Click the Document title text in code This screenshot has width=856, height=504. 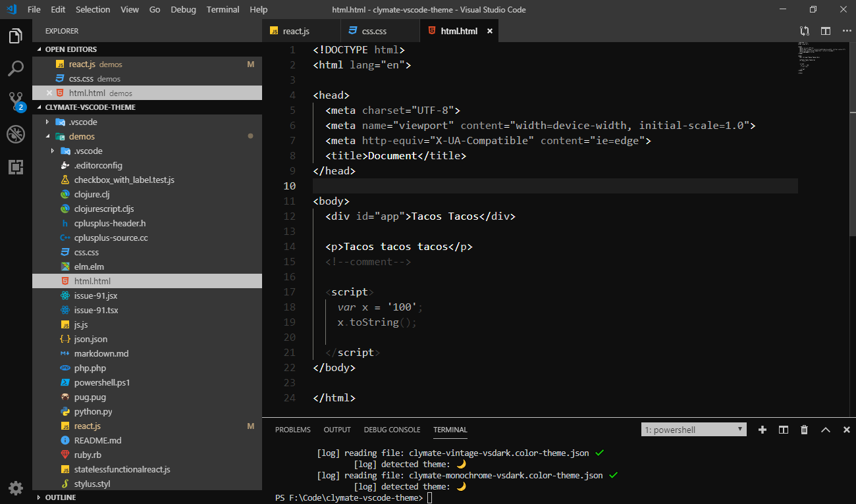[392, 156]
